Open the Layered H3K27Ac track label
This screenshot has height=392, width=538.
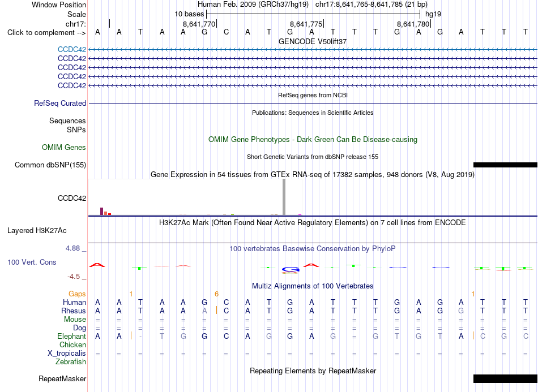point(37,231)
